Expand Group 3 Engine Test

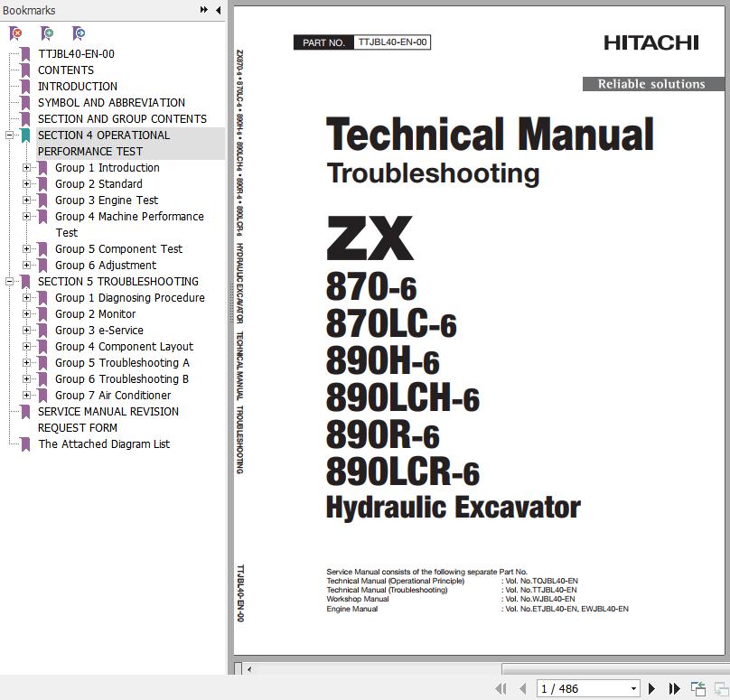coord(26,201)
